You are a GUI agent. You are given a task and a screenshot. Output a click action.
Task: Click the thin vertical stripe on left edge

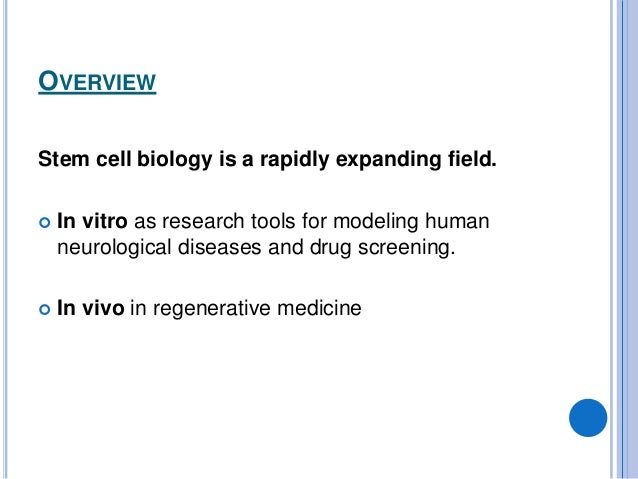click(x=5, y=239)
